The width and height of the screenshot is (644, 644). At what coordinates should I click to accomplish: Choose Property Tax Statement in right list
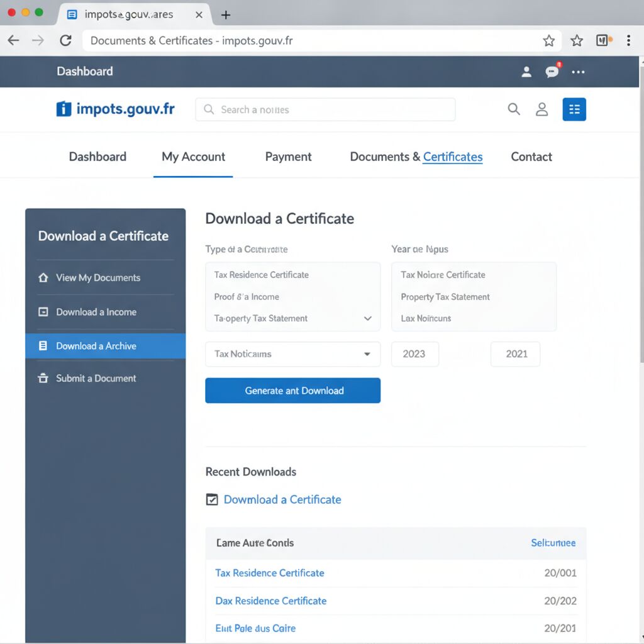(x=445, y=297)
